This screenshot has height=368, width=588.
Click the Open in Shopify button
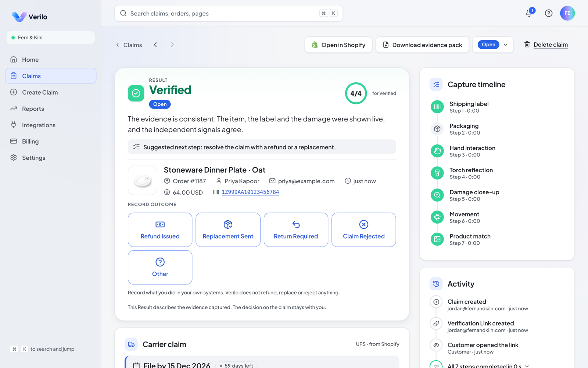coord(338,45)
